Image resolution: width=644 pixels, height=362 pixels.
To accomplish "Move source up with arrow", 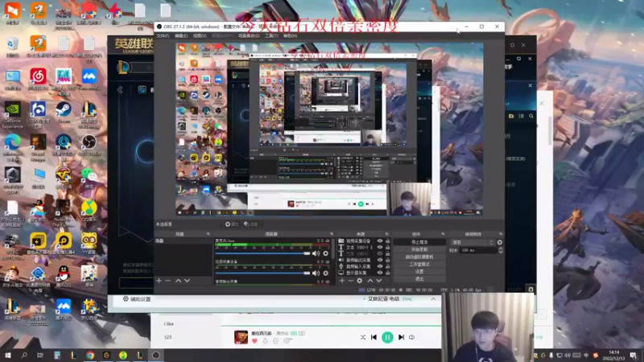I will coord(370,281).
